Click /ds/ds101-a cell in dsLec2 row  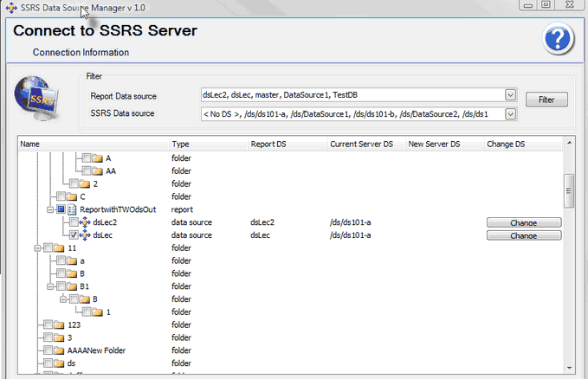click(x=350, y=222)
